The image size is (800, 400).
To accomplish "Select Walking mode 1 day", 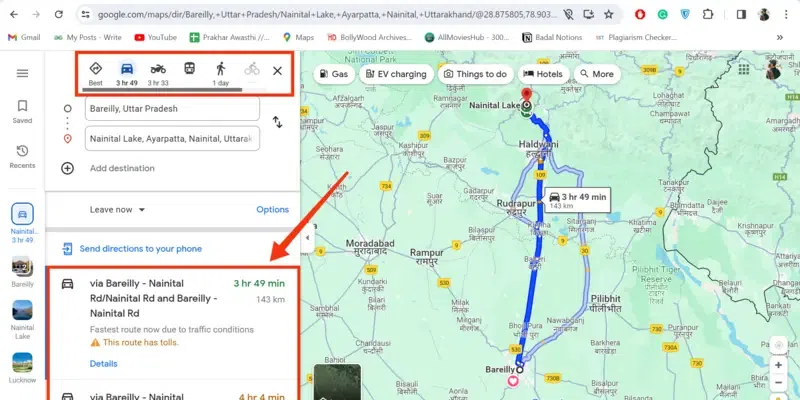I will (220, 73).
